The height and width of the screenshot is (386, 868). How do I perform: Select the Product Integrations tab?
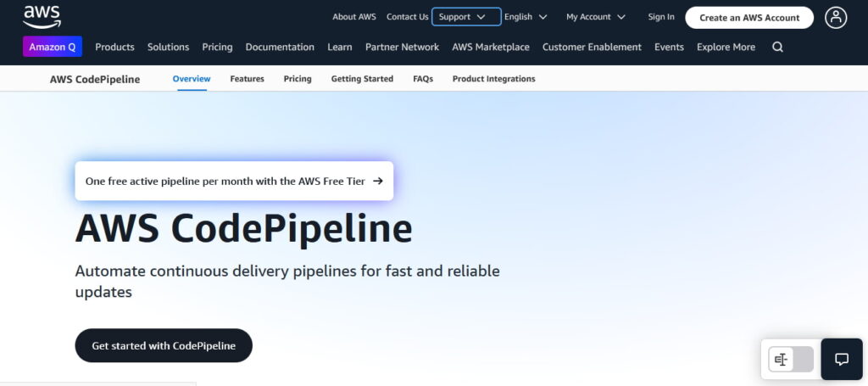coord(494,79)
